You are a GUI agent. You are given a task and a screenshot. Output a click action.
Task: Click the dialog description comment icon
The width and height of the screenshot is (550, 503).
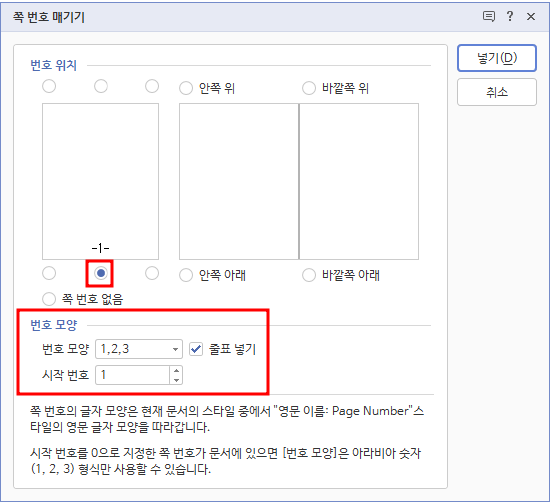click(x=489, y=16)
